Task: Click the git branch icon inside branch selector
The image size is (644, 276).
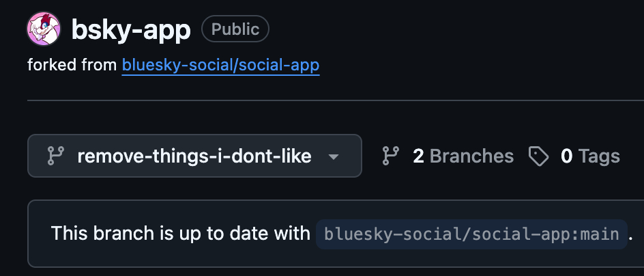Action: [55, 156]
